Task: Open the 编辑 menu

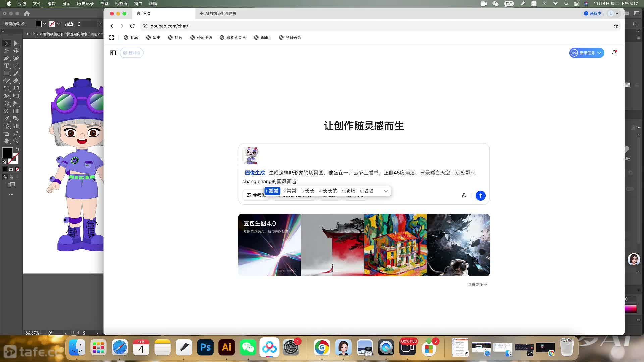Action: (x=51, y=4)
